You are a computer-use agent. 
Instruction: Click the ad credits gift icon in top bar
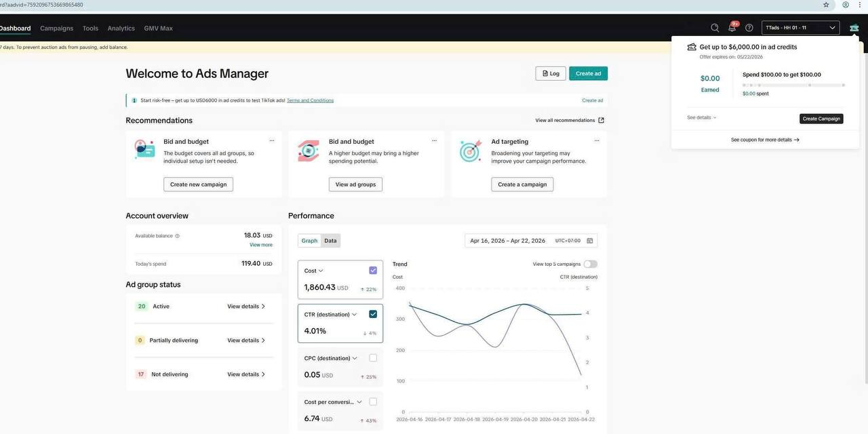pos(854,28)
